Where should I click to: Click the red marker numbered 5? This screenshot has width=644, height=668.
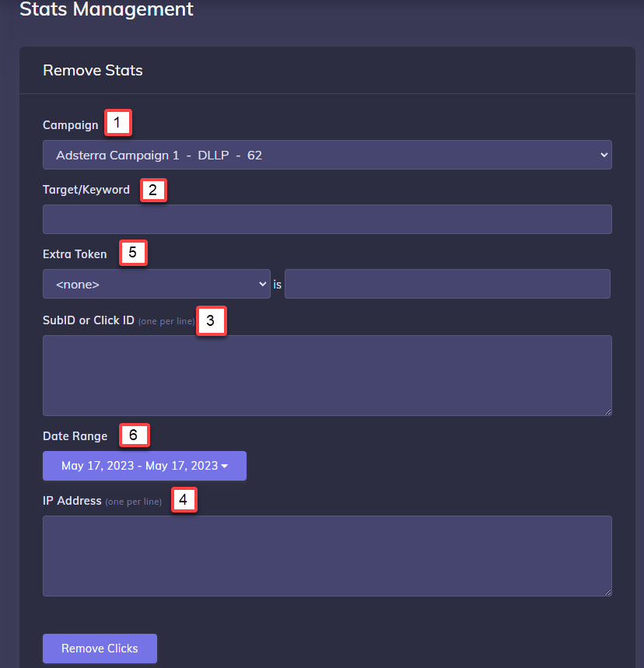click(133, 252)
